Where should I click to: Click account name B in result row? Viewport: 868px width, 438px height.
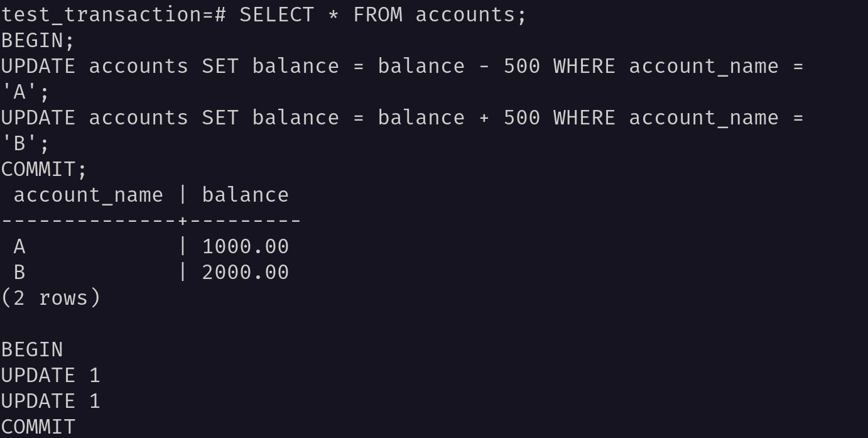(x=19, y=272)
